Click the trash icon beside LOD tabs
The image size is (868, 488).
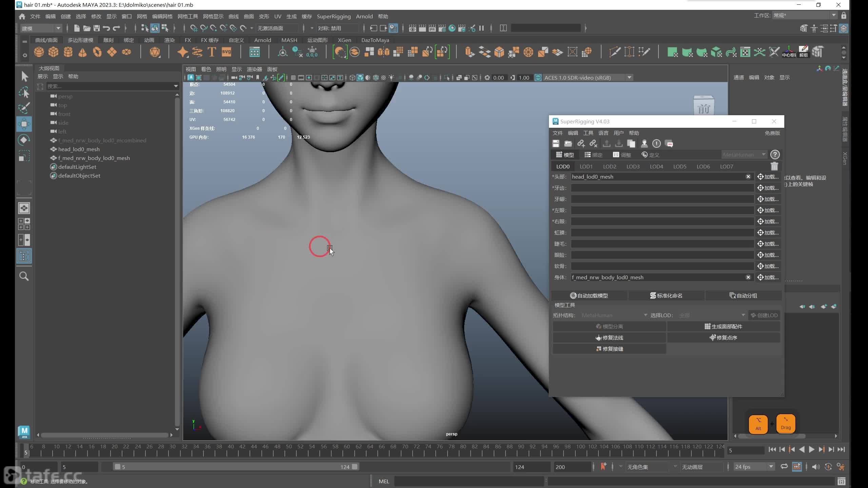point(774,166)
